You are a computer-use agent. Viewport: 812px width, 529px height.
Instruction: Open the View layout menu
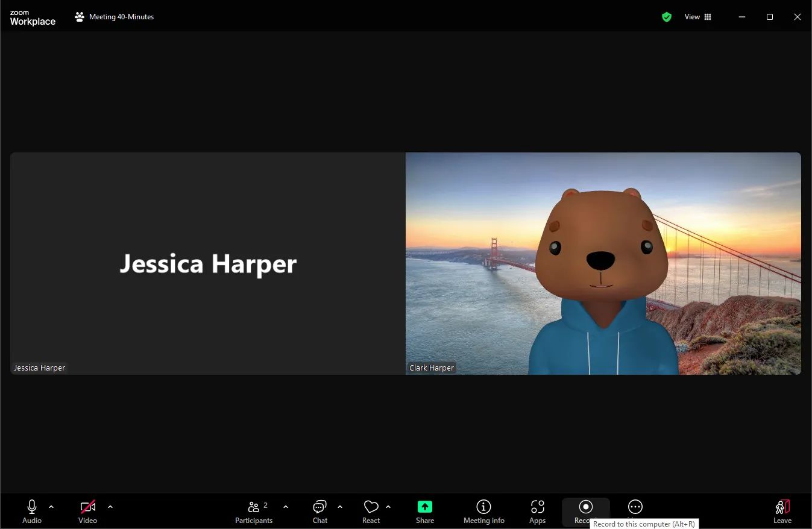click(x=698, y=17)
